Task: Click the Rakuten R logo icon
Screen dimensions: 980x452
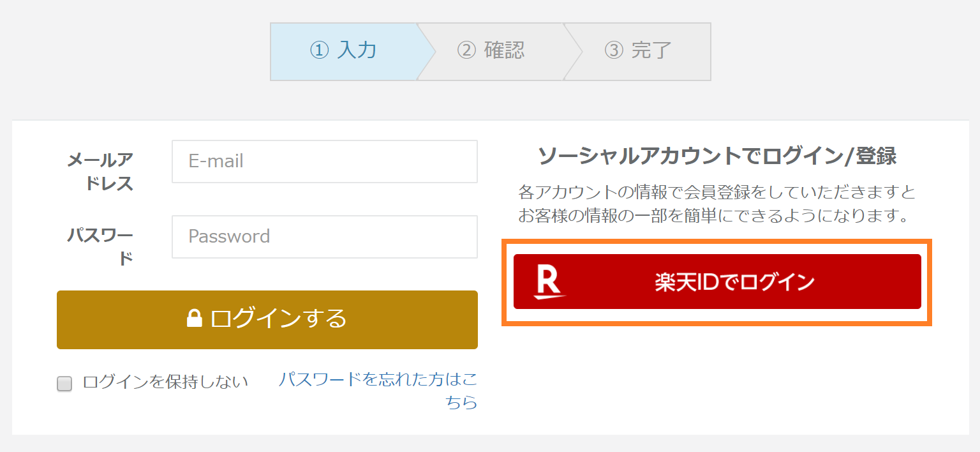Action: (547, 282)
